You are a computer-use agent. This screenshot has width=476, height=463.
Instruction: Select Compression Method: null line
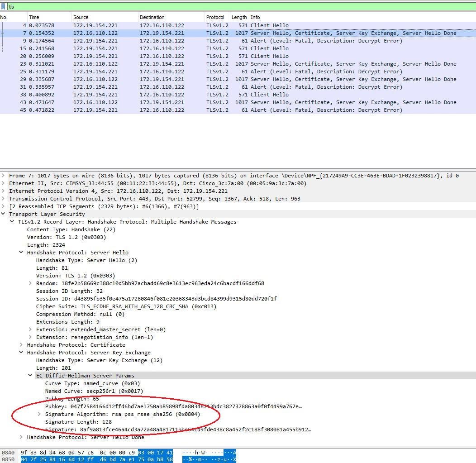point(81,314)
